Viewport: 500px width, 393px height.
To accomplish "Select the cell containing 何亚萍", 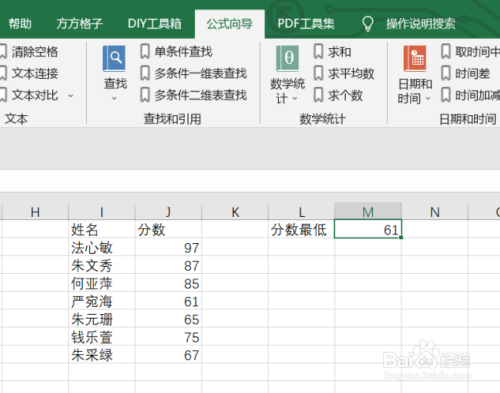I will pyautogui.click(x=102, y=283).
